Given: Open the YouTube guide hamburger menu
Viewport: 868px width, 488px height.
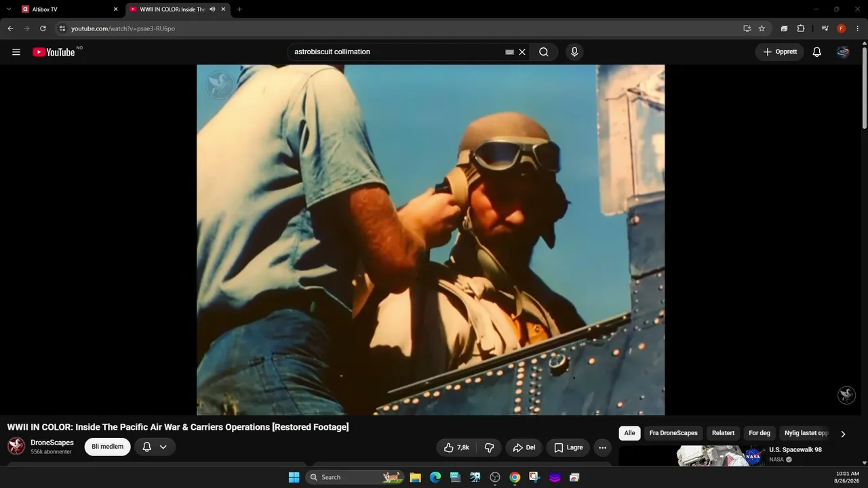Looking at the screenshot, I should (16, 52).
